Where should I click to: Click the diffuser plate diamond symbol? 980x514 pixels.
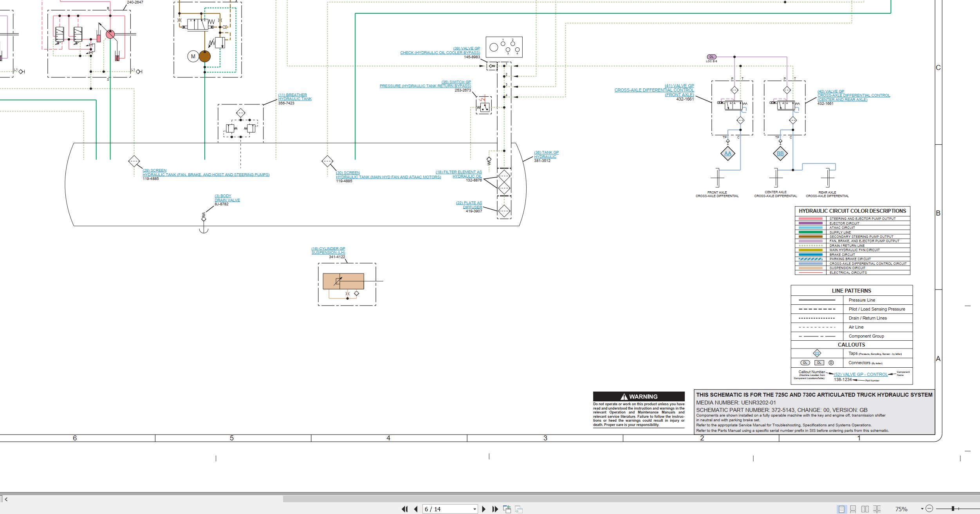[504, 211]
